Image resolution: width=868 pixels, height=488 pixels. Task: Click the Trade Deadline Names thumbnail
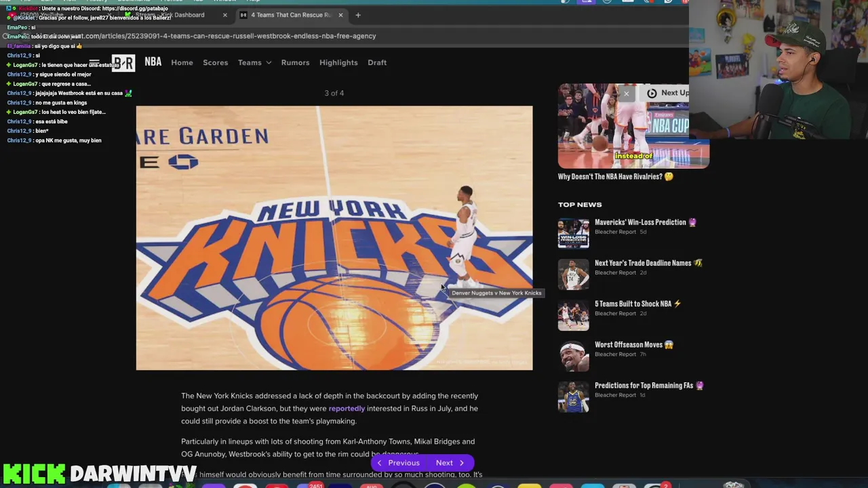tap(574, 274)
